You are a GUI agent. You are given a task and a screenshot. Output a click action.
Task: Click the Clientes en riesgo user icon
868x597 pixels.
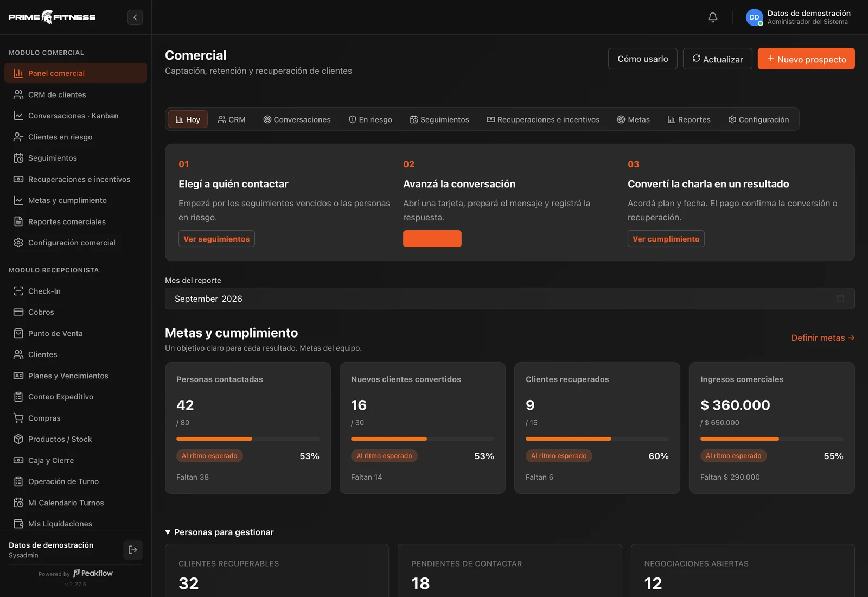[18, 137]
